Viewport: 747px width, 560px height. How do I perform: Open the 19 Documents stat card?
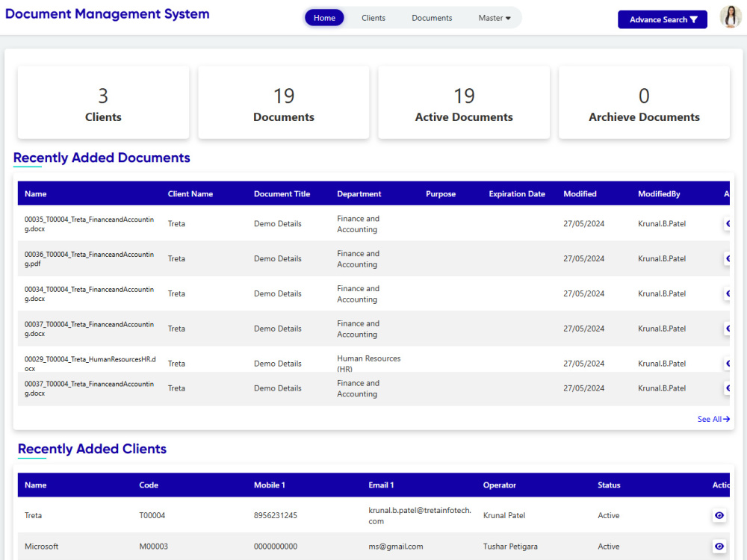tap(284, 102)
